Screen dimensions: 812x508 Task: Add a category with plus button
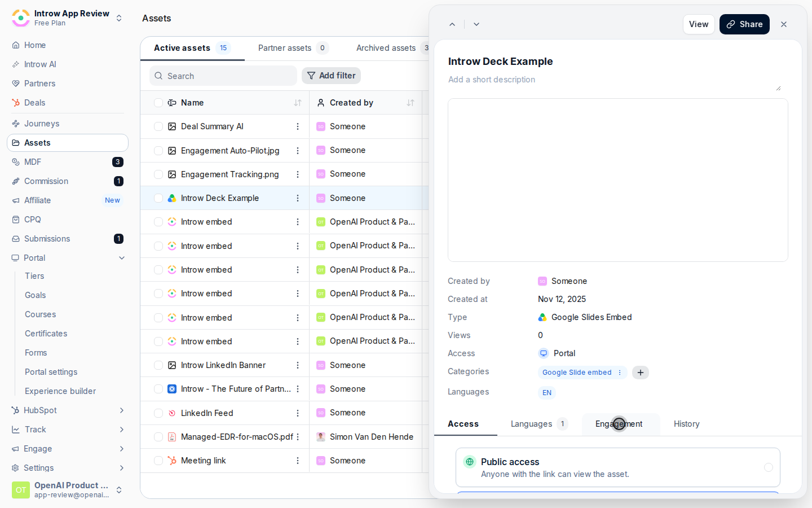tap(641, 373)
